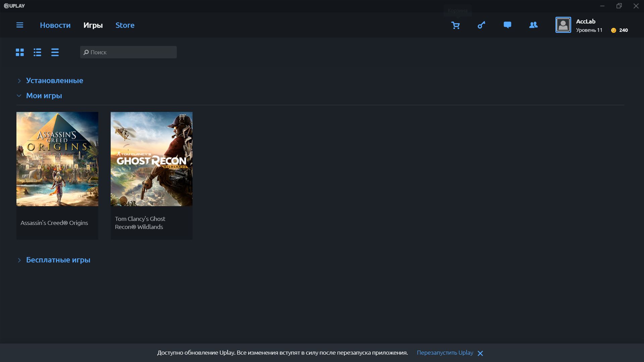Click the Uplay logo in title bar

coord(14,6)
